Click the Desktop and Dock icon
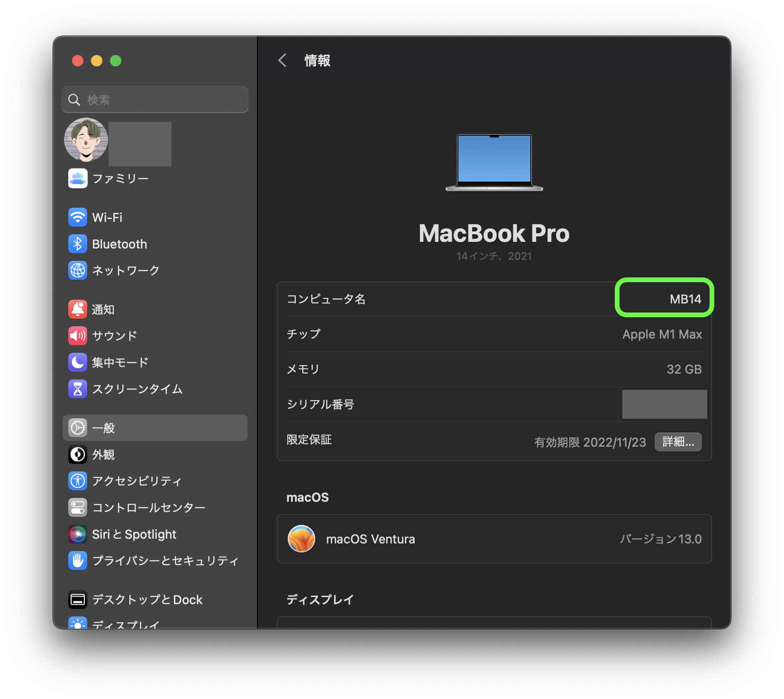The height and width of the screenshot is (699, 784). pos(78,599)
